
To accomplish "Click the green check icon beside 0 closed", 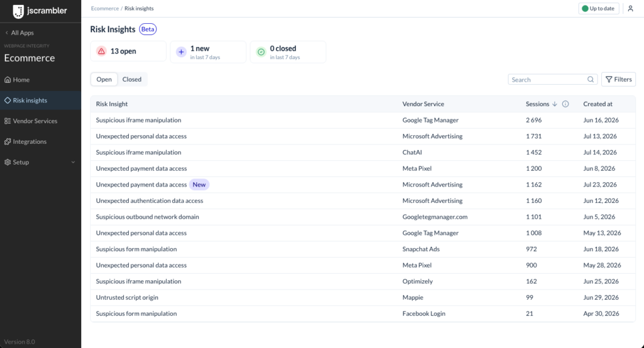I will tap(261, 52).
